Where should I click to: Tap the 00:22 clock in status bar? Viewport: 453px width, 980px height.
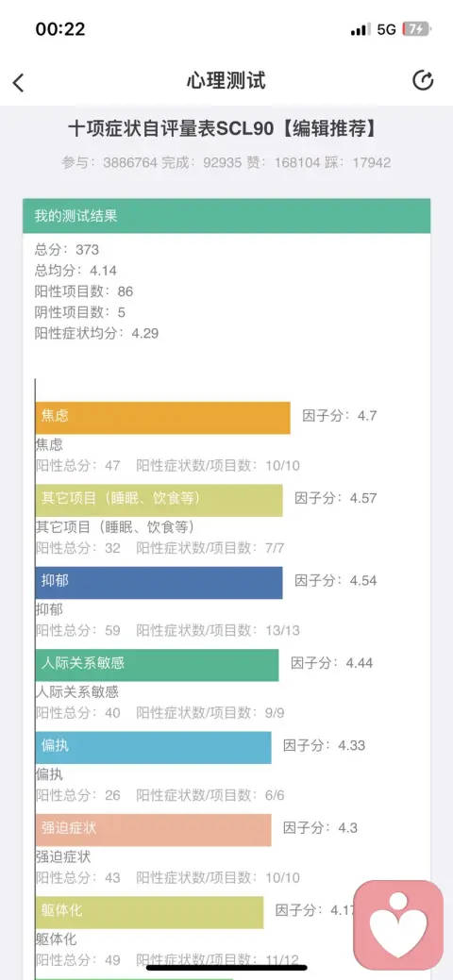coord(60,28)
